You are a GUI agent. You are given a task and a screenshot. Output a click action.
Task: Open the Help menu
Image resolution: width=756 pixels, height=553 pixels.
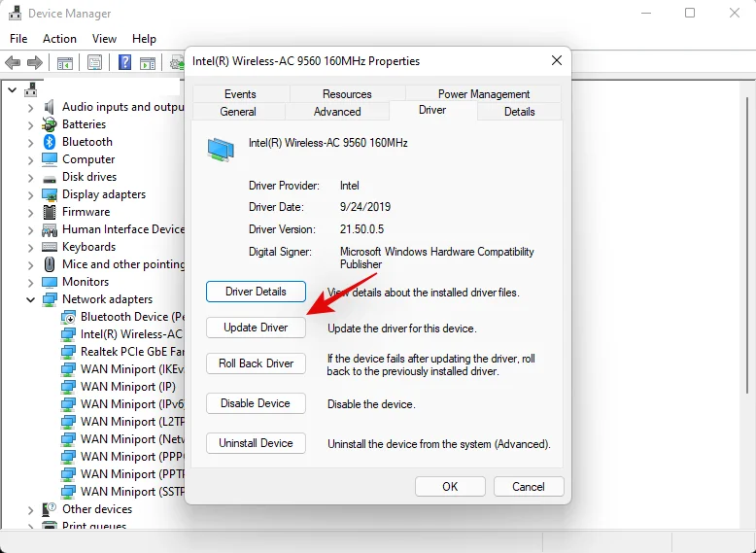coord(144,39)
